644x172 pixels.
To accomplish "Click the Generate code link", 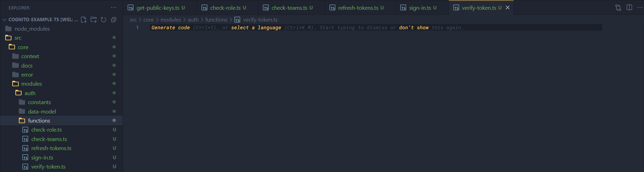I will click(171, 28).
